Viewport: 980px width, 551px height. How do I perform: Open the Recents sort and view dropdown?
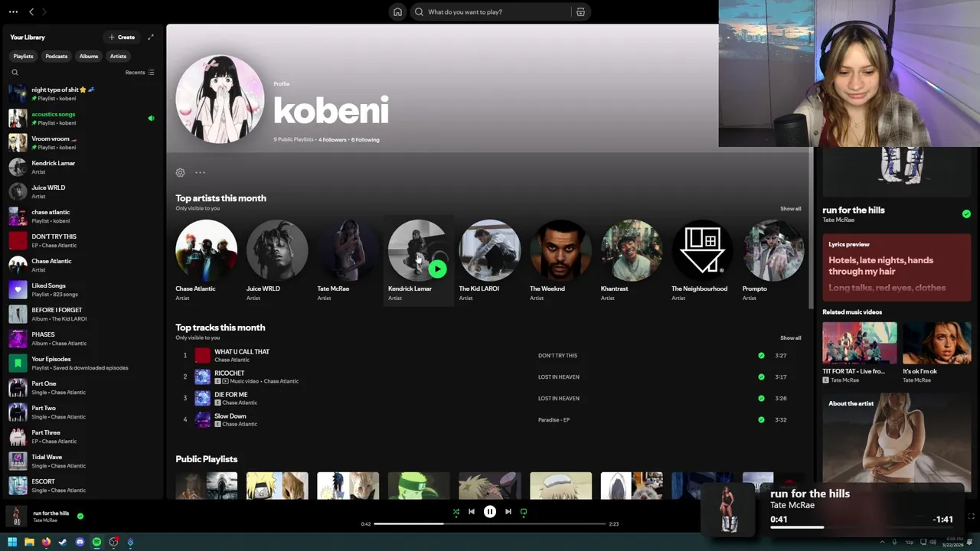[140, 72]
